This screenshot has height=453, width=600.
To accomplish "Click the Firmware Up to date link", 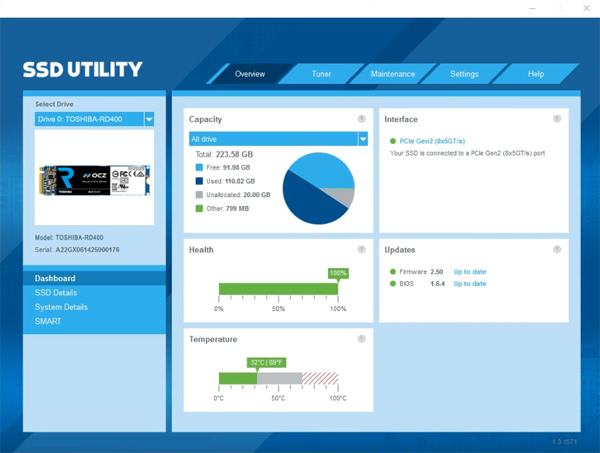I will pyautogui.click(x=470, y=272).
